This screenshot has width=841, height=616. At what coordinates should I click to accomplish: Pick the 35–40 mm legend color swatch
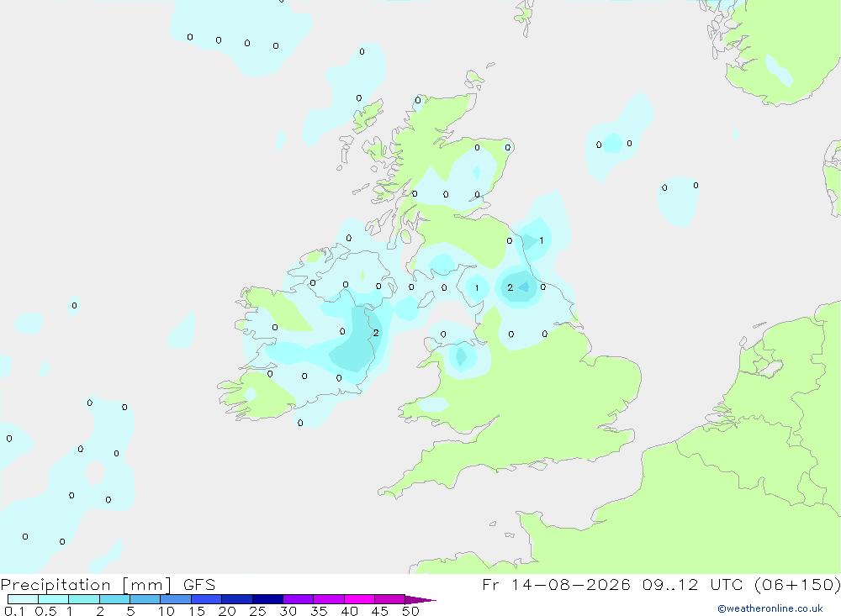[x=328, y=599]
